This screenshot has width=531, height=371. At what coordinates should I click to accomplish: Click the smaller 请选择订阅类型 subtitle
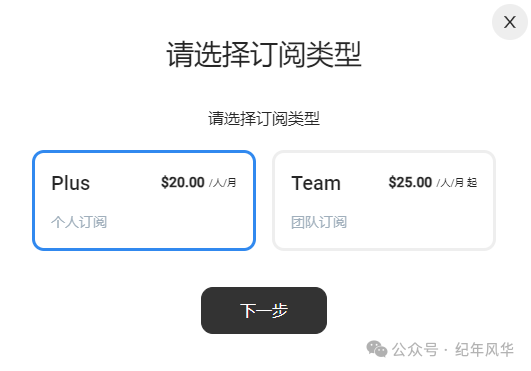pos(264,118)
